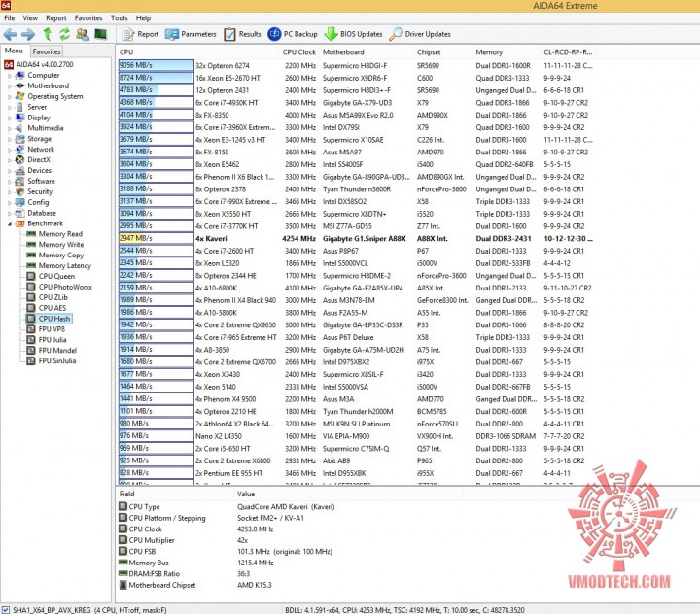Open the FPU Mandel benchmark

(57, 351)
